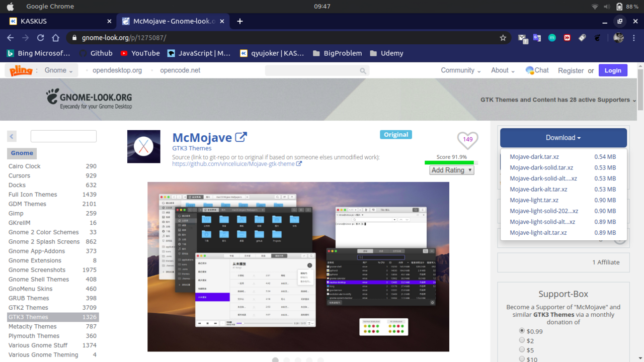Screen dimensions: 644x362
Task: Download Mojave-light-alt.tar.xz
Action: [538, 233]
